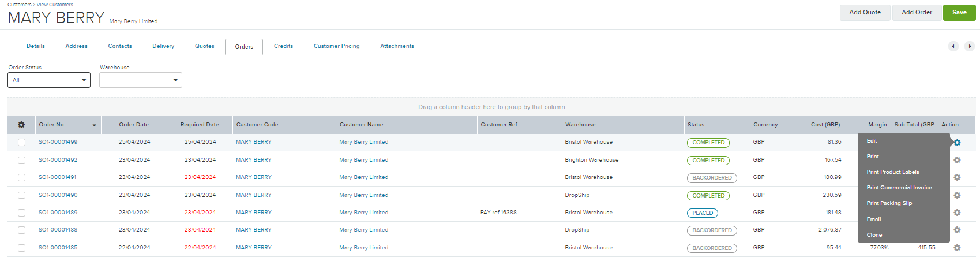
Task: Open the Attachments tab
Action: click(397, 46)
